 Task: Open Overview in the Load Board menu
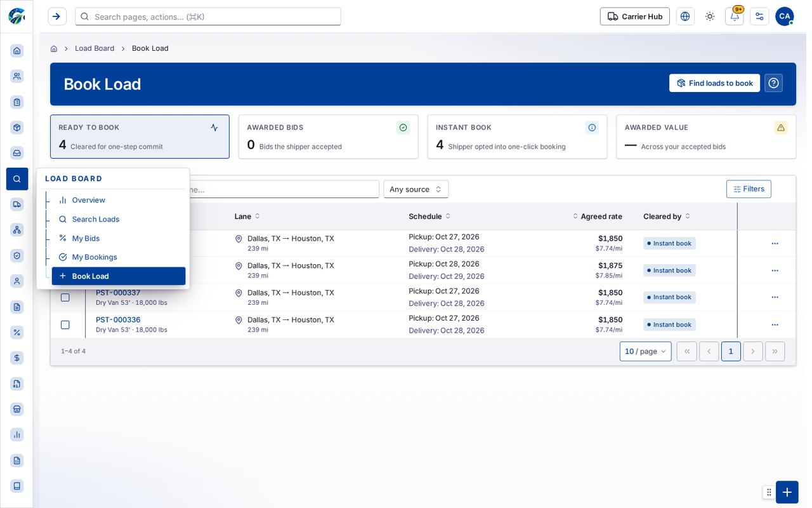119,200
